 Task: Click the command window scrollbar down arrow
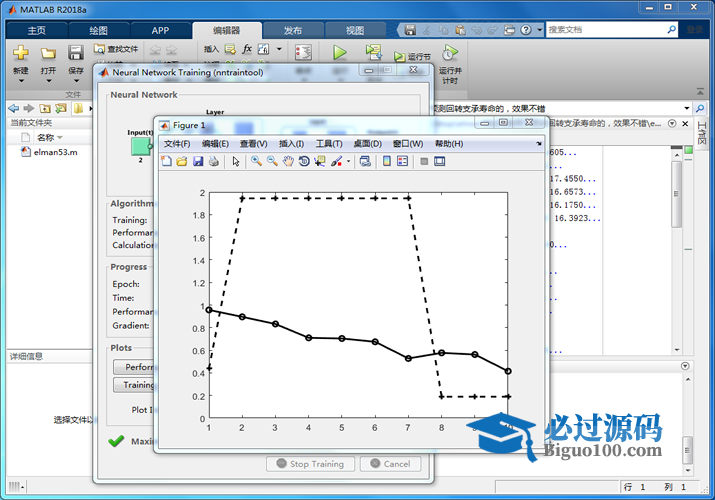tap(688, 470)
